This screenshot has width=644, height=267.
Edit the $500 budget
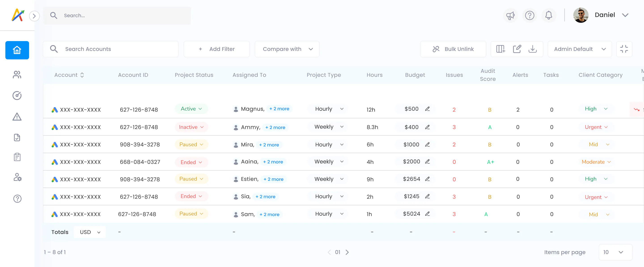(x=427, y=109)
